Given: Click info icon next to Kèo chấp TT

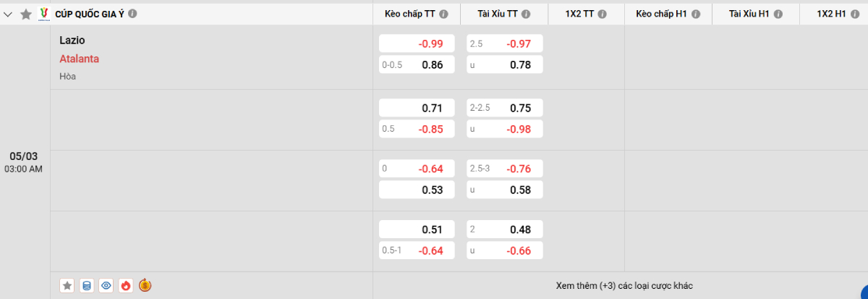Looking at the screenshot, I should point(443,14).
